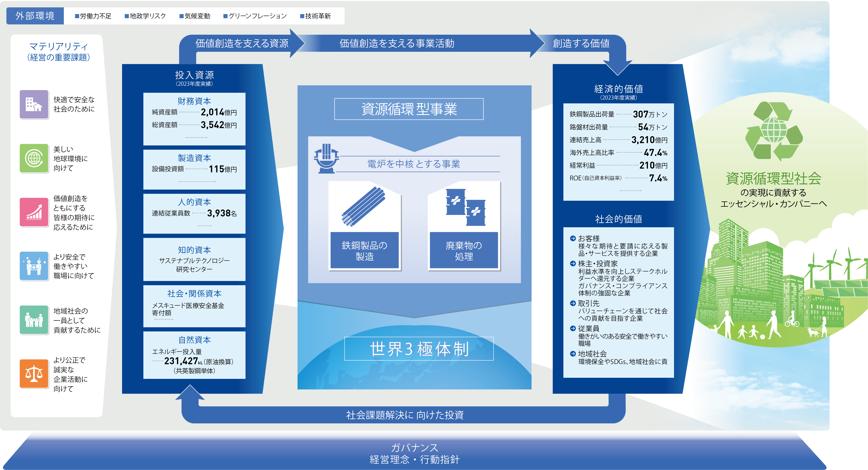Click サステナブルテクノロジー研究センター text

pos(194,265)
